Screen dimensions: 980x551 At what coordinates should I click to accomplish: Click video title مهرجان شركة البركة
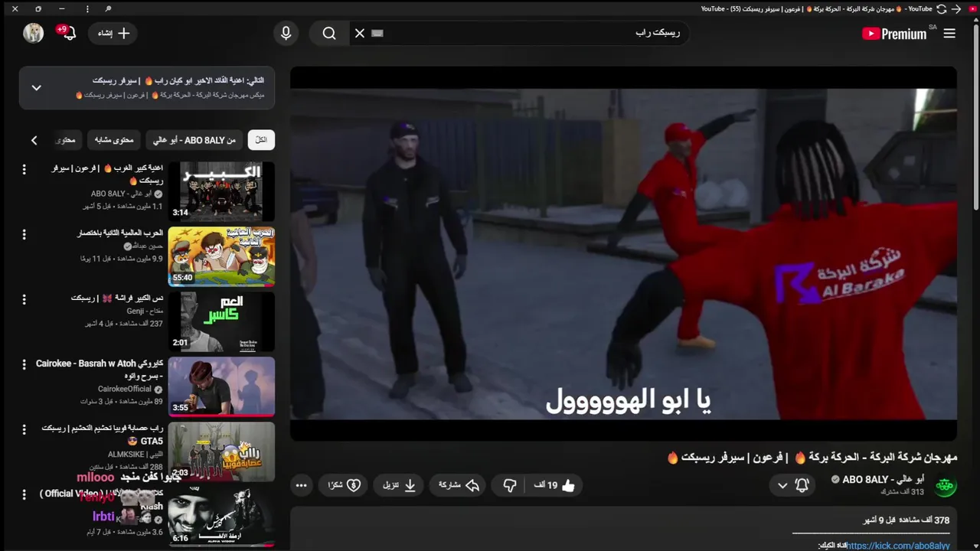[812, 458]
